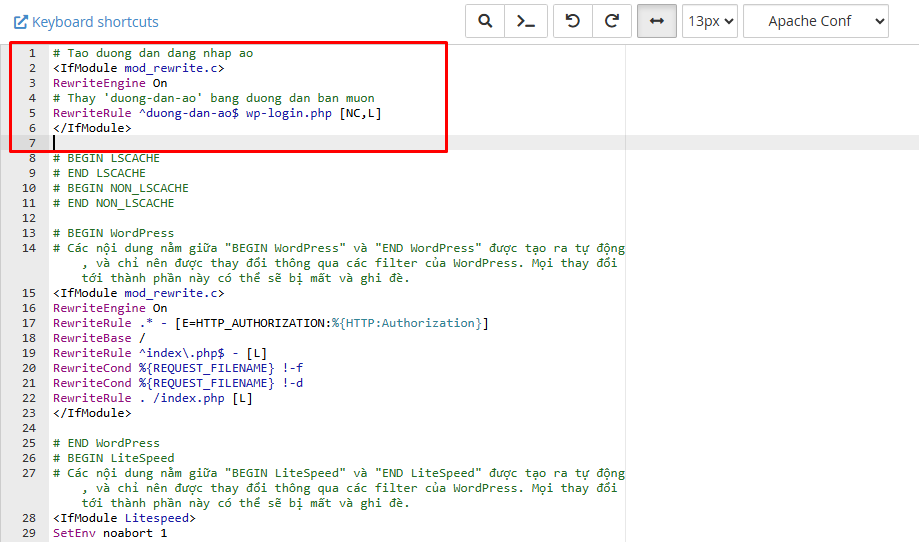Click line number 1 in gutter

(x=32, y=53)
